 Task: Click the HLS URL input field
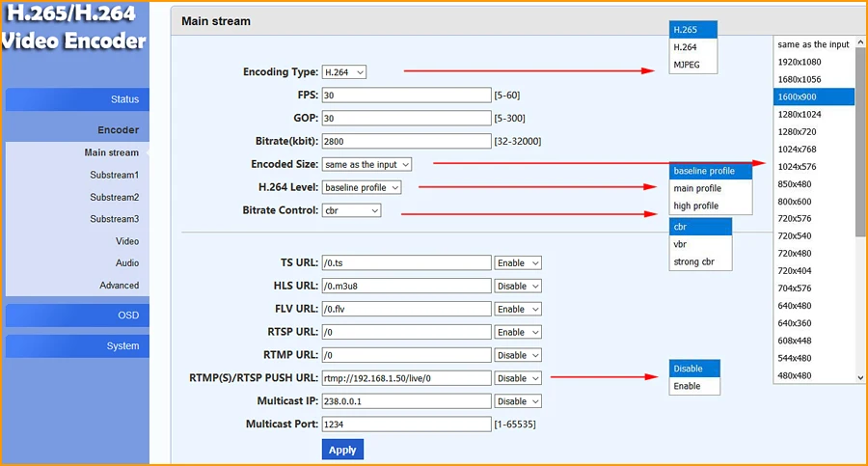[406, 286]
